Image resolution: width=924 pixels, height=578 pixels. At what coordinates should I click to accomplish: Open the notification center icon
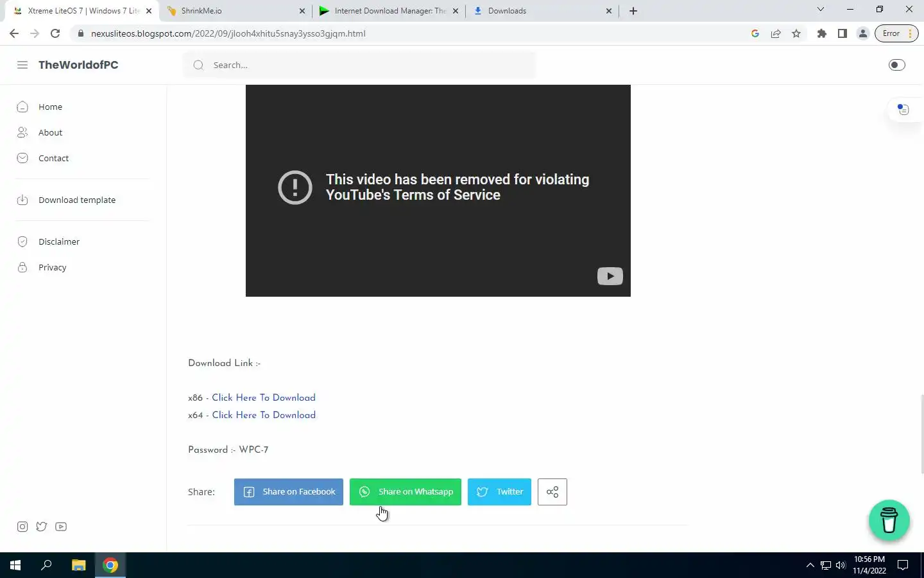[903, 565]
